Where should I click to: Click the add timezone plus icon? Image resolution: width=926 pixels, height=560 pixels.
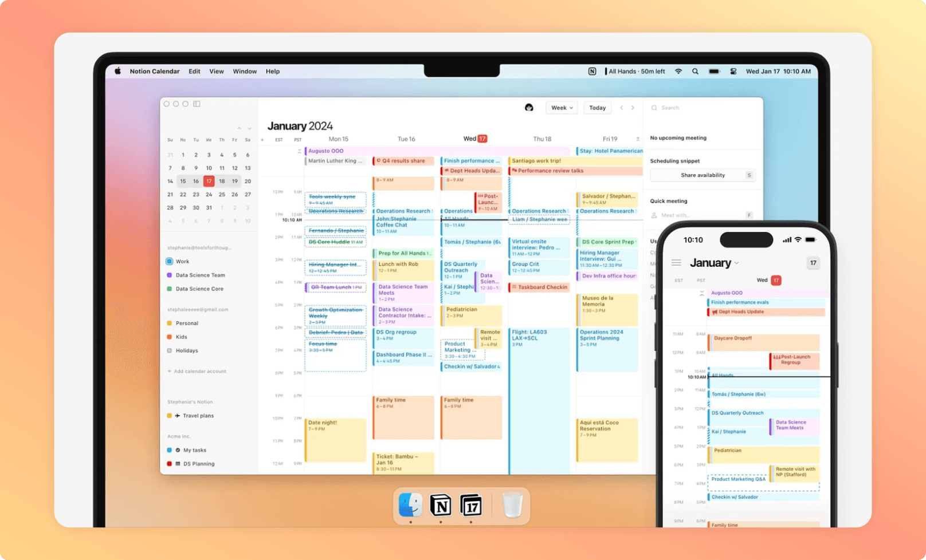[x=262, y=140]
